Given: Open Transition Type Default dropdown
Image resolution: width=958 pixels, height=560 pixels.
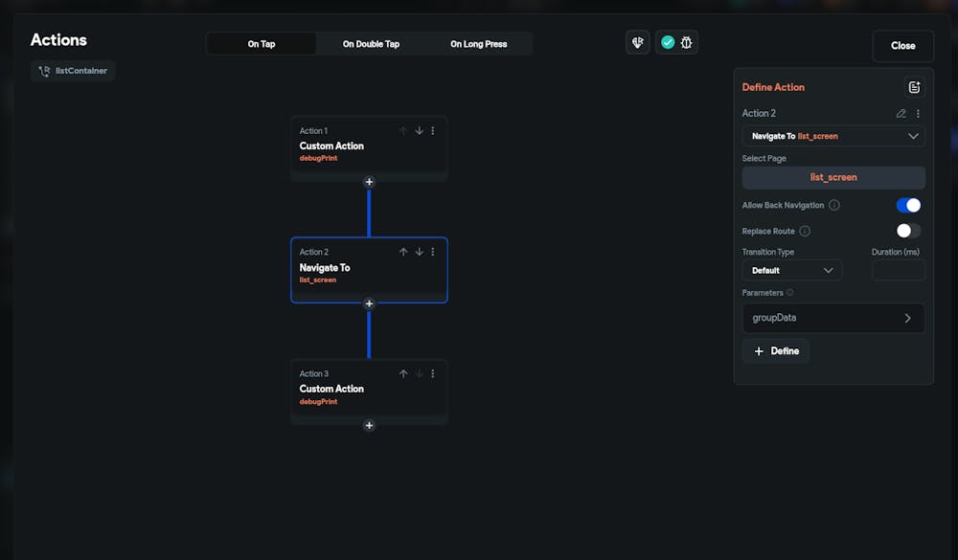Looking at the screenshot, I should pyautogui.click(x=792, y=271).
